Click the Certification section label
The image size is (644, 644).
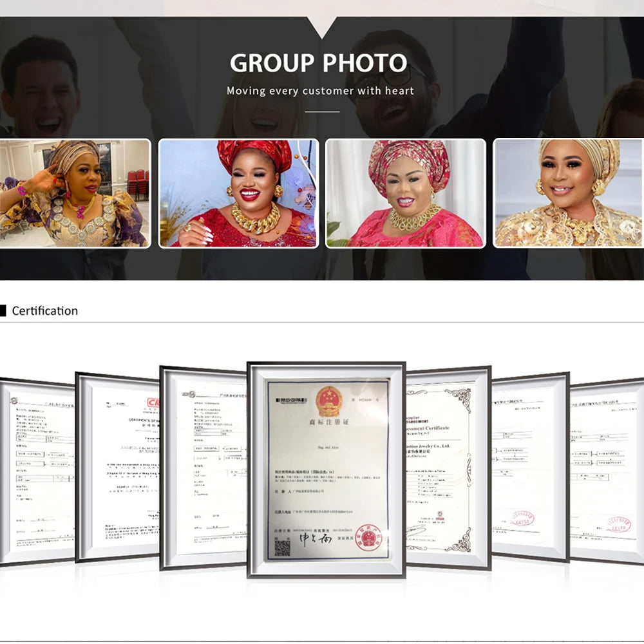(x=44, y=311)
